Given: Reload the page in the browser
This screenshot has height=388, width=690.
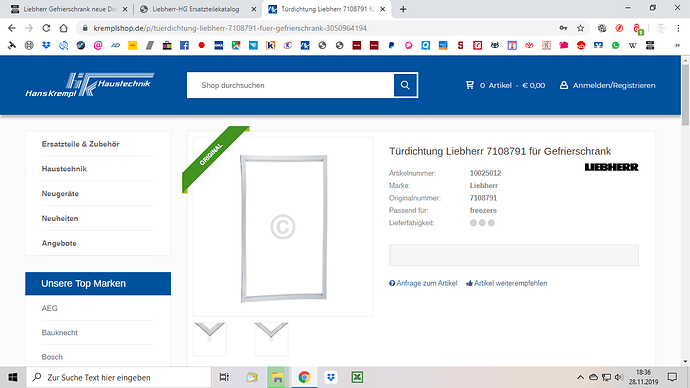Looking at the screenshot, I should pos(46,28).
